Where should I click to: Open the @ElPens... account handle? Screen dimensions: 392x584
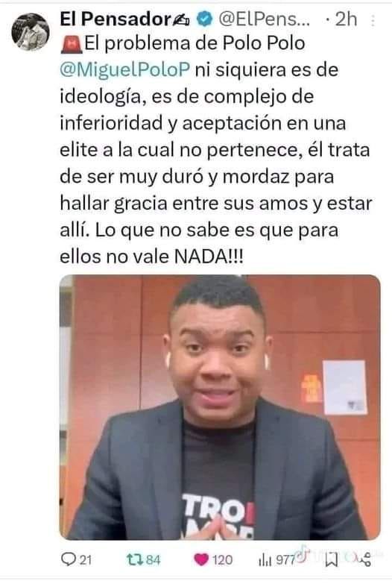[264, 19]
